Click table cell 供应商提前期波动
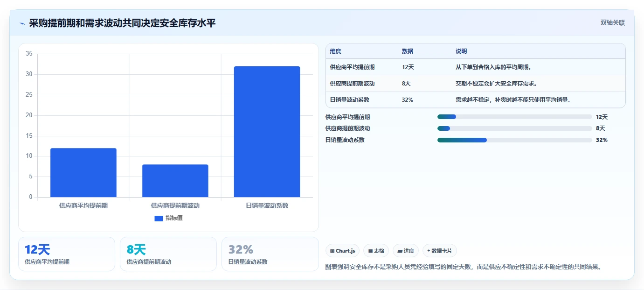This screenshot has width=644, height=290. point(352,84)
